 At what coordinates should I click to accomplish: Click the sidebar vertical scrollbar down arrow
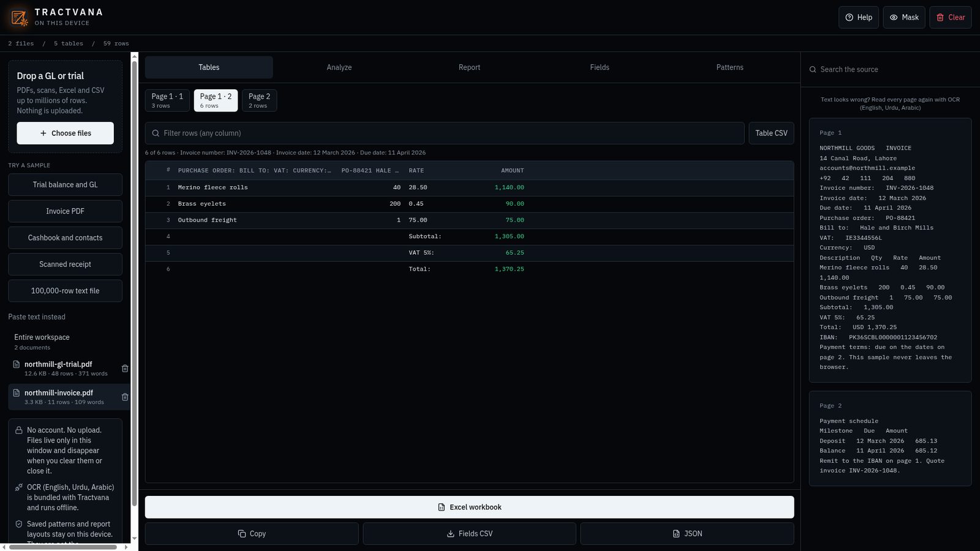point(135,539)
